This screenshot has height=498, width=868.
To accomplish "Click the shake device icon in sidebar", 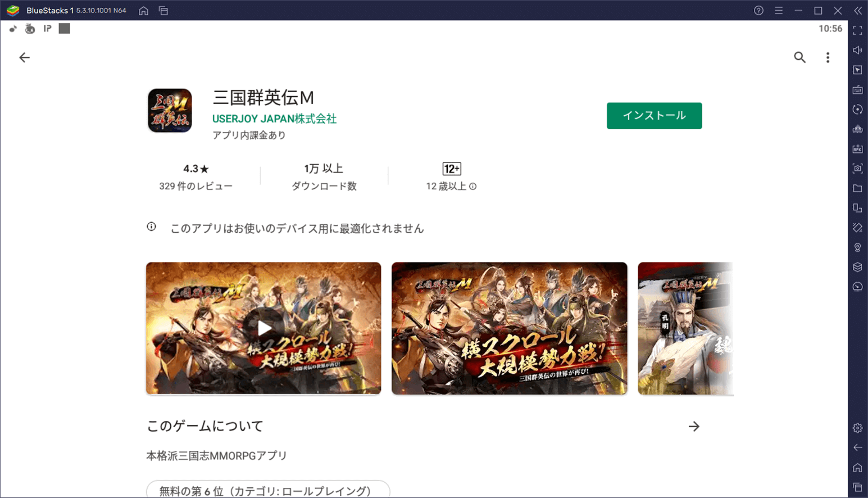I will coord(857,228).
